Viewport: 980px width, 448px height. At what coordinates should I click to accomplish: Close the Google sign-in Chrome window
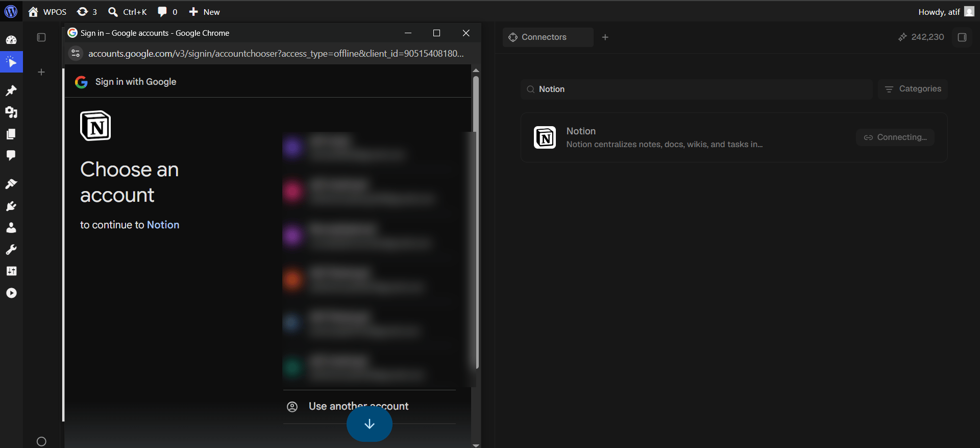tap(466, 33)
